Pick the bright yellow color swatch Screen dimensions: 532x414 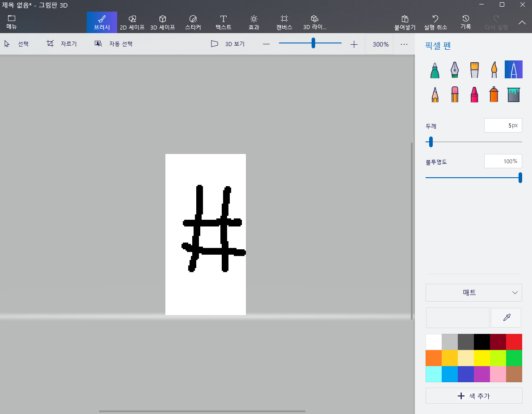[482, 358]
